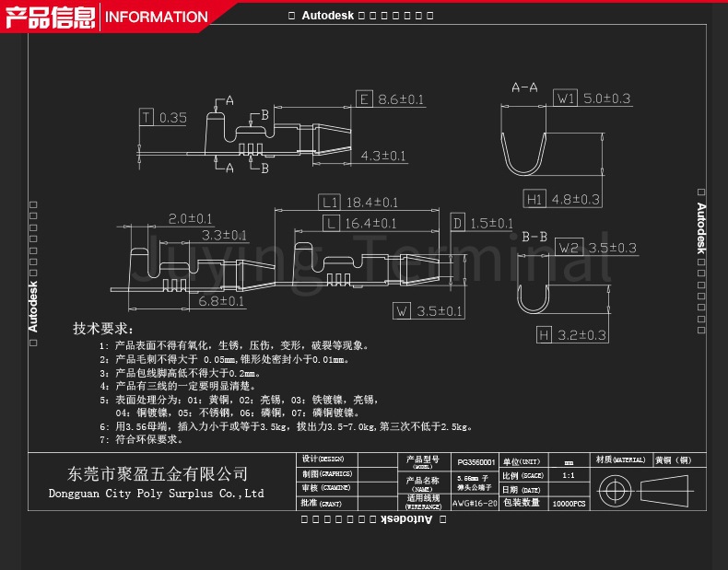728x570 pixels.
Task: Click the Dongguan City Poly Surplus company name
Action: 157,494
